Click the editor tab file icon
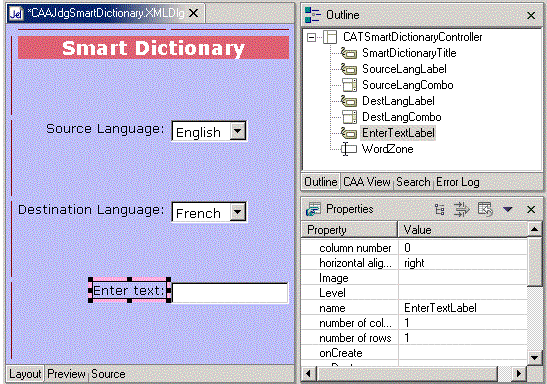This screenshot has width=547, height=384. tap(16, 14)
